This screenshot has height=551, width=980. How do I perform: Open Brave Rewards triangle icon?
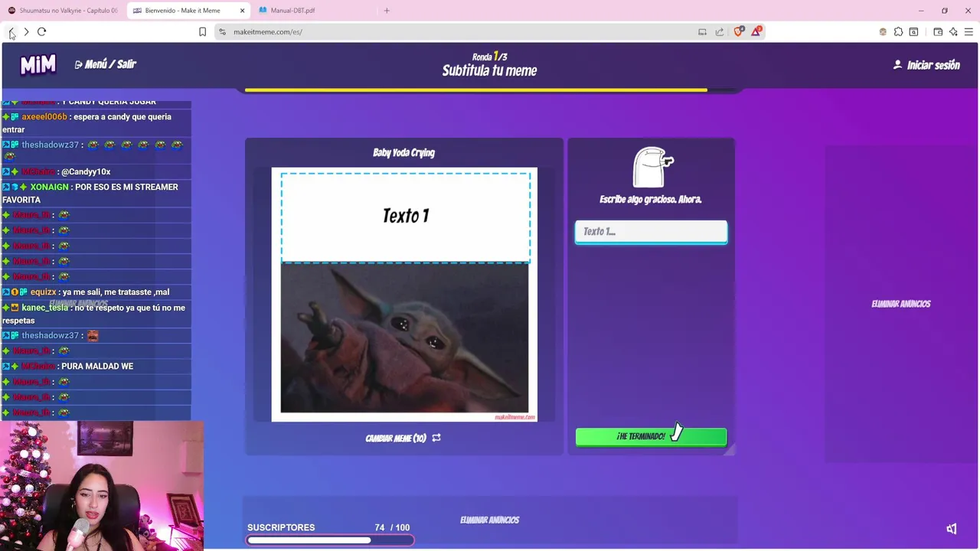tap(756, 31)
